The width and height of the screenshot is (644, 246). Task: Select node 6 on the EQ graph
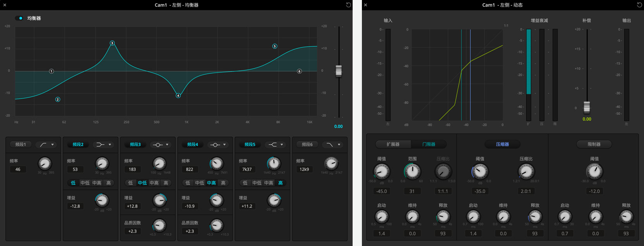[300, 71]
